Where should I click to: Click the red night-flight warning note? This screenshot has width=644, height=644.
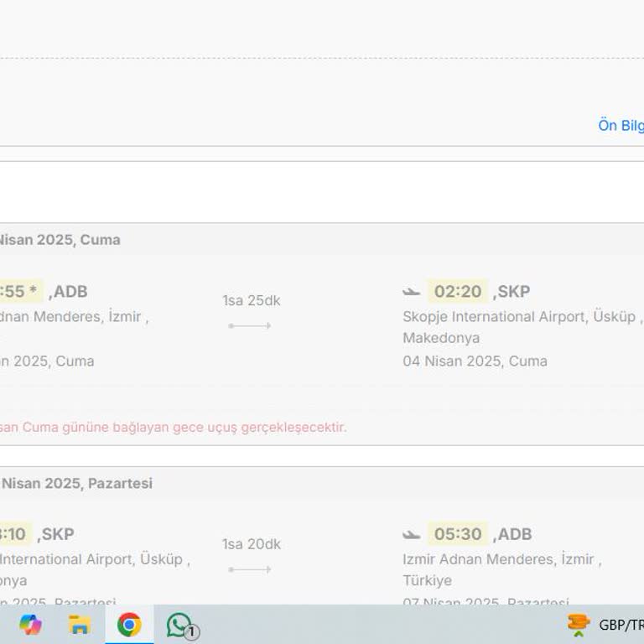174,428
